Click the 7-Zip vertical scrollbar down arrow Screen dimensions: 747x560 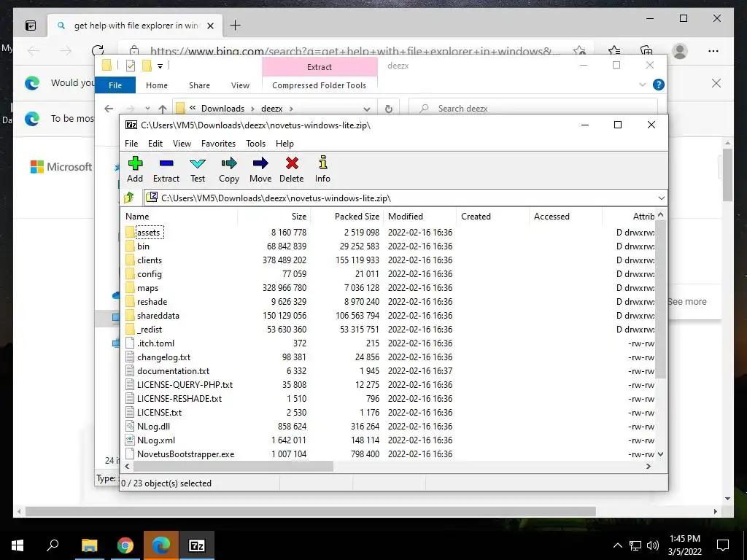point(660,454)
